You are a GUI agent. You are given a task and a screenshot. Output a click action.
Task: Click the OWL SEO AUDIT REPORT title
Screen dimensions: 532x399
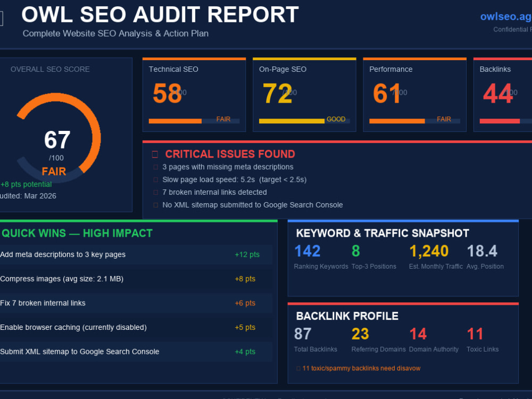tap(160, 14)
